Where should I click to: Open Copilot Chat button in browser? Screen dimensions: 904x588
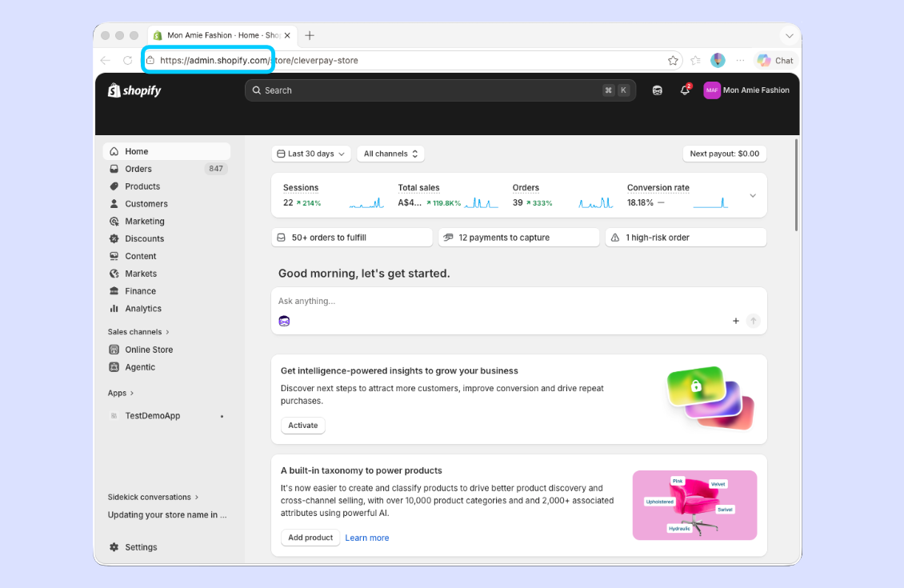tap(776, 61)
